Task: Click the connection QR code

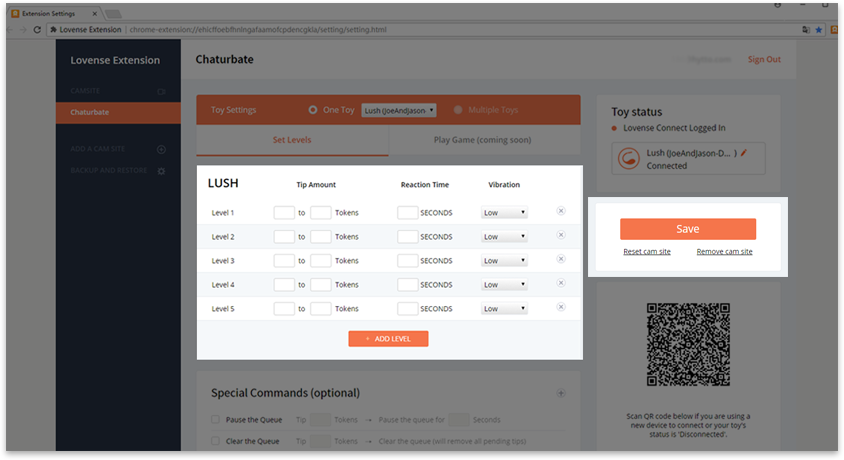Action: pyautogui.click(x=688, y=344)
